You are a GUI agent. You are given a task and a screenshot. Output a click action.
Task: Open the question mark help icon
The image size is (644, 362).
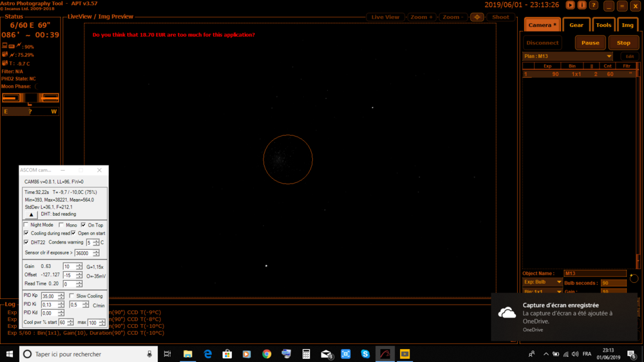click(x=594, y=5)
